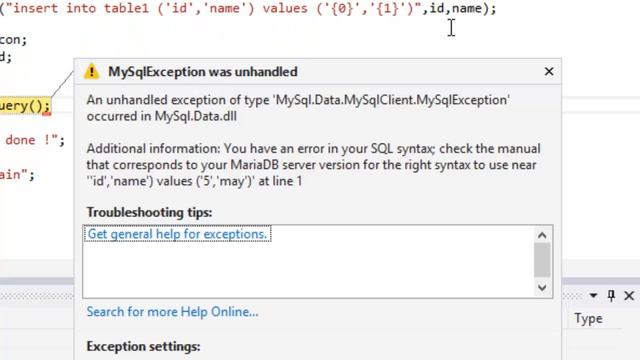Click the 'done !";' string line in code
The width and height of the screenshot is (640, 360).
(x=35, y=140)
